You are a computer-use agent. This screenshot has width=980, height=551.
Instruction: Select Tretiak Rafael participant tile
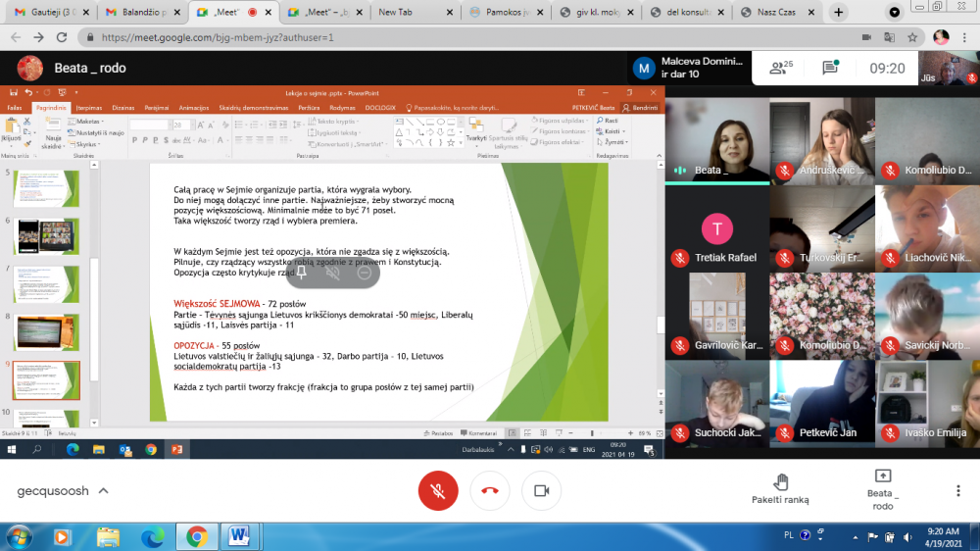tap(717, 228)
